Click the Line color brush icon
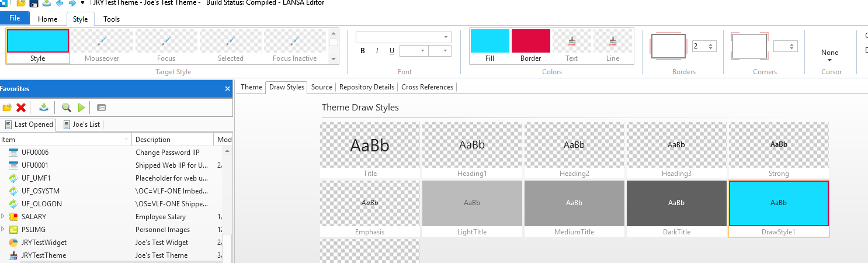Image resolution: width=868 pixels, height=263 pixels. pos(613,41)
